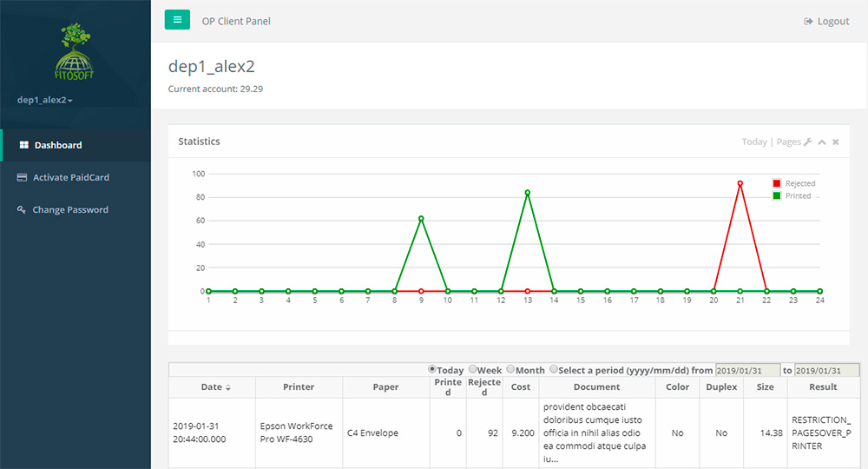Choose the Select a period radio button

(x=554, y=369)
